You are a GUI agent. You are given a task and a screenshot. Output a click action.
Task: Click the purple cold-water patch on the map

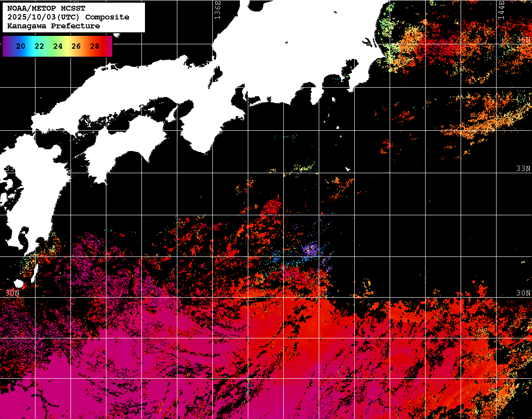(310, 250)
